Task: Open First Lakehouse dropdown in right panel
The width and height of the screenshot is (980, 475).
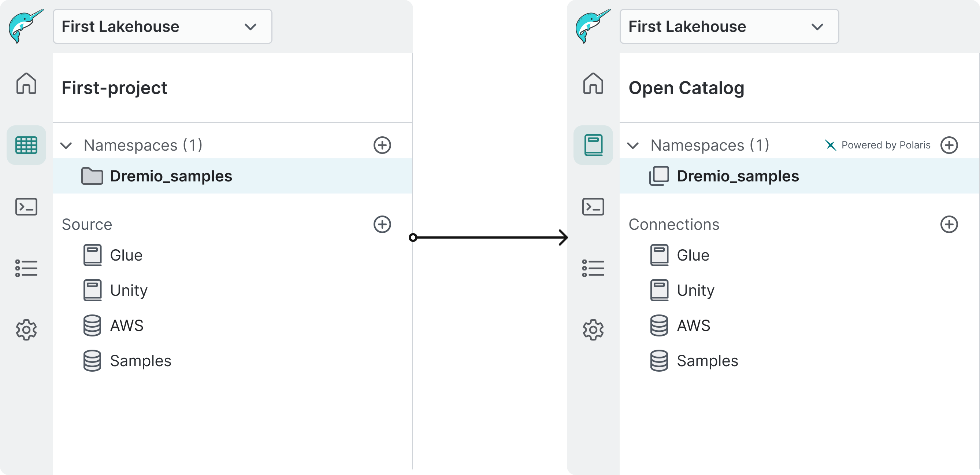Action: (729, 26)
